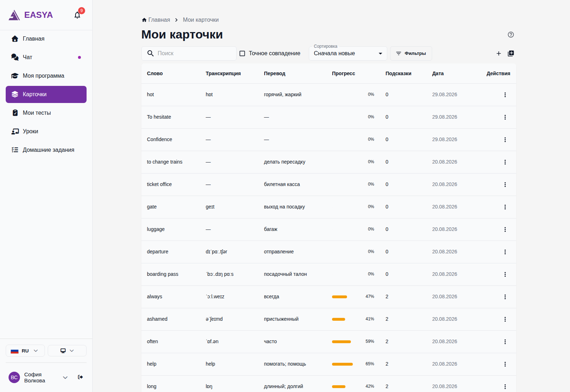Click the EASYA logo
The width and height of the screenshot is (570, 392).
(x=31, y=15)
